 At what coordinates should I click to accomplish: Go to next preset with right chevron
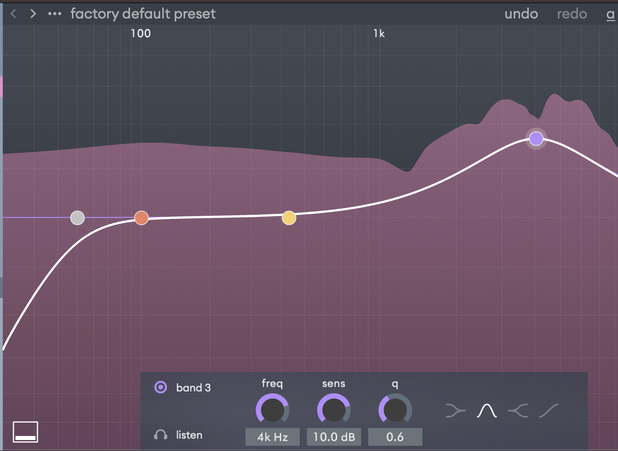pyautogui.click(x=33, y=14)
